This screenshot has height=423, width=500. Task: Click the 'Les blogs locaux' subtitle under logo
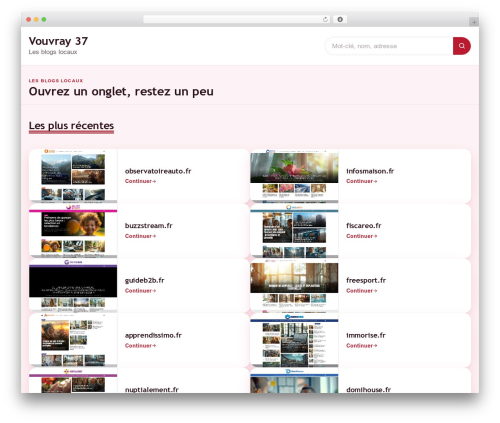[53, 52]
